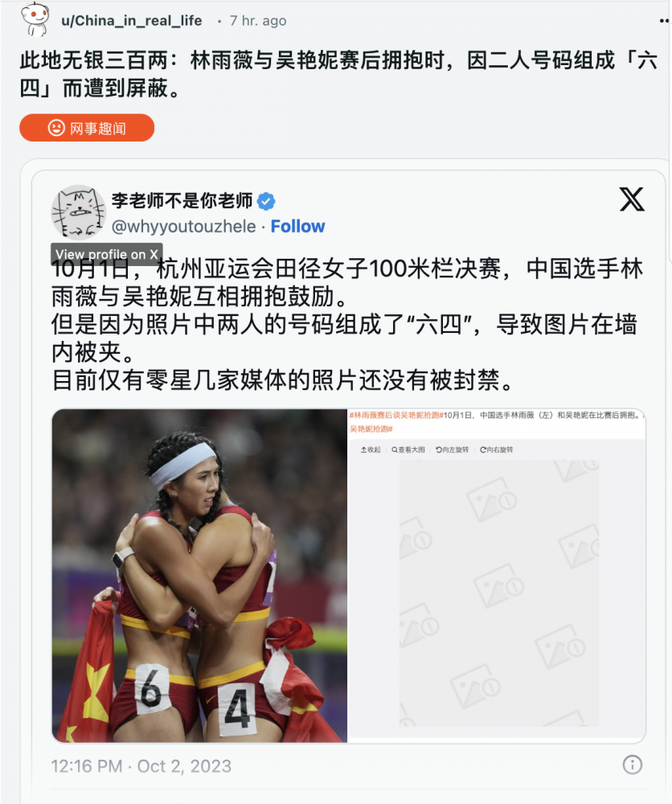
Task: Open the tweet timestamp 12:16 PM Oct 2, 2023
Action: pos(141,766)
